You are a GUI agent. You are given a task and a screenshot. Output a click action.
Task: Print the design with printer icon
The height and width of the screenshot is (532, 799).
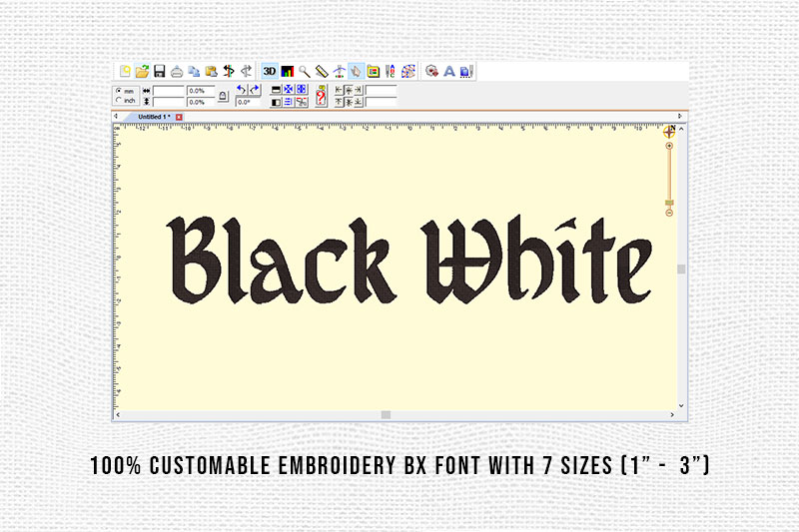177,71
